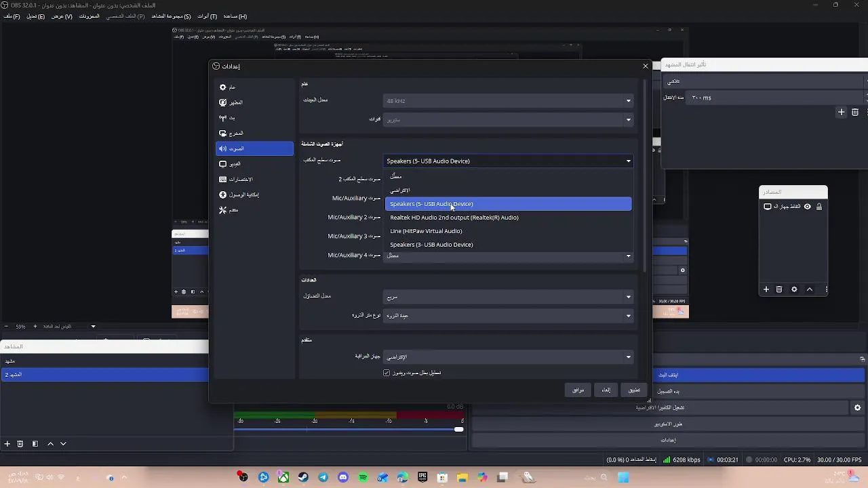Add a scene transition with plus icon
Screen dimensions: 868x488
point(841,112)
